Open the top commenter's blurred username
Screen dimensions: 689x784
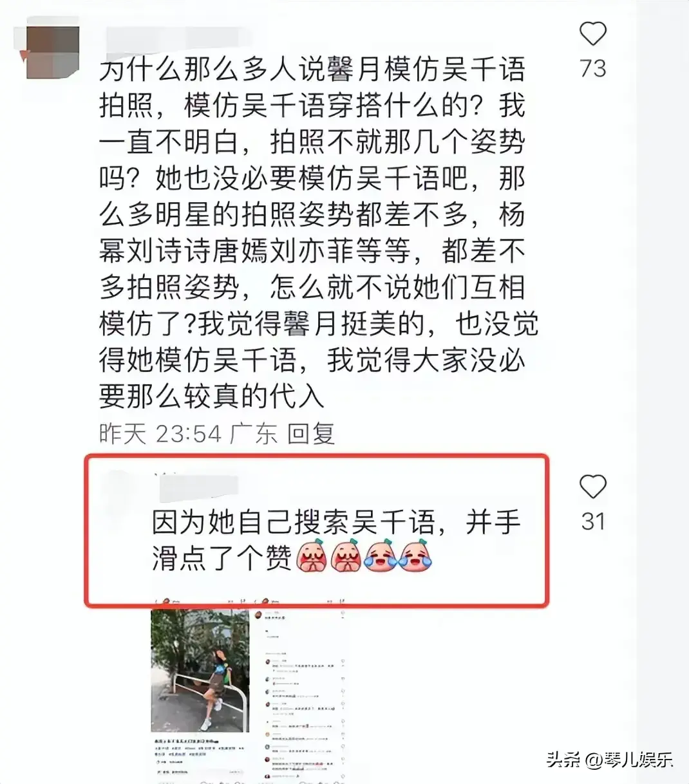tap(173, 37)
